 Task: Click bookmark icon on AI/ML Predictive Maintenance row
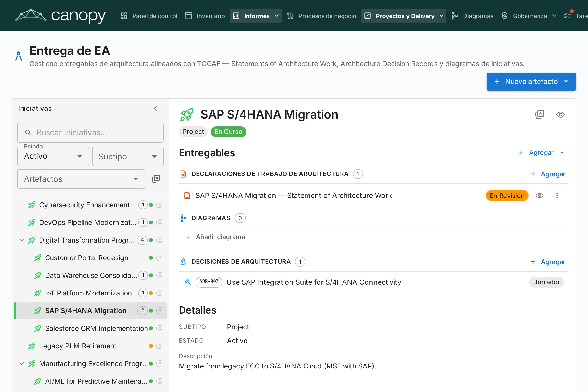click(x=159, y=381)
